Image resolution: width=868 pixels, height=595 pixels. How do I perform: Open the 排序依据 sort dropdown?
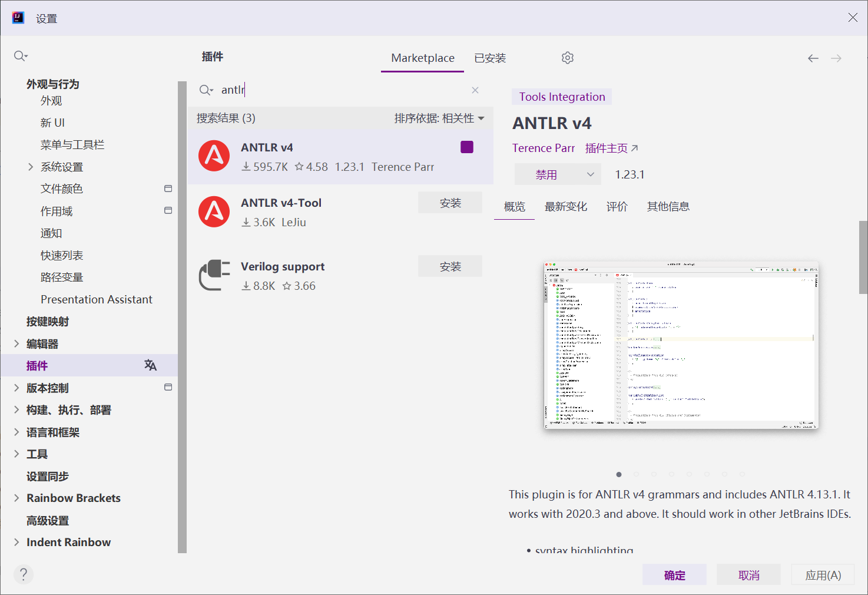439,118
